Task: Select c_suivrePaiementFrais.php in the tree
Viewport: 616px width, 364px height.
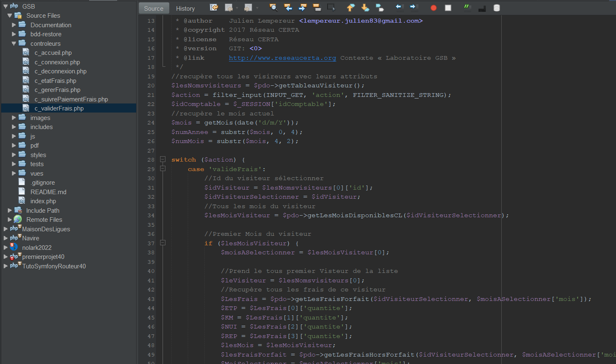Action: tap(71, 99)
